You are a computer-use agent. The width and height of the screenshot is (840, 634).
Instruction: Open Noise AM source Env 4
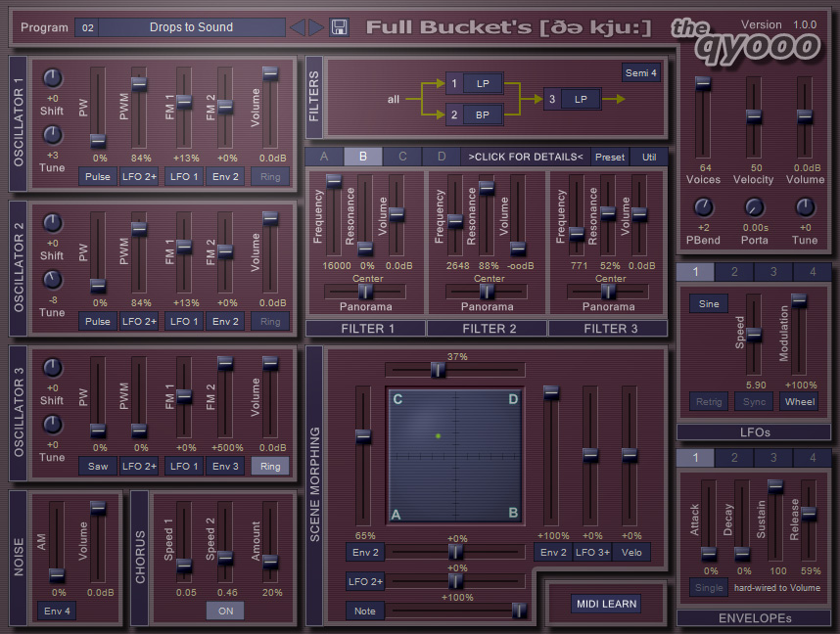point(57,611)
